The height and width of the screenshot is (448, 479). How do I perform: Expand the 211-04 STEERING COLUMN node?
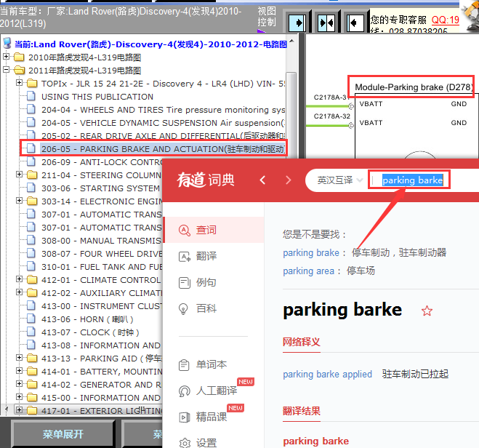coord(19,175)
